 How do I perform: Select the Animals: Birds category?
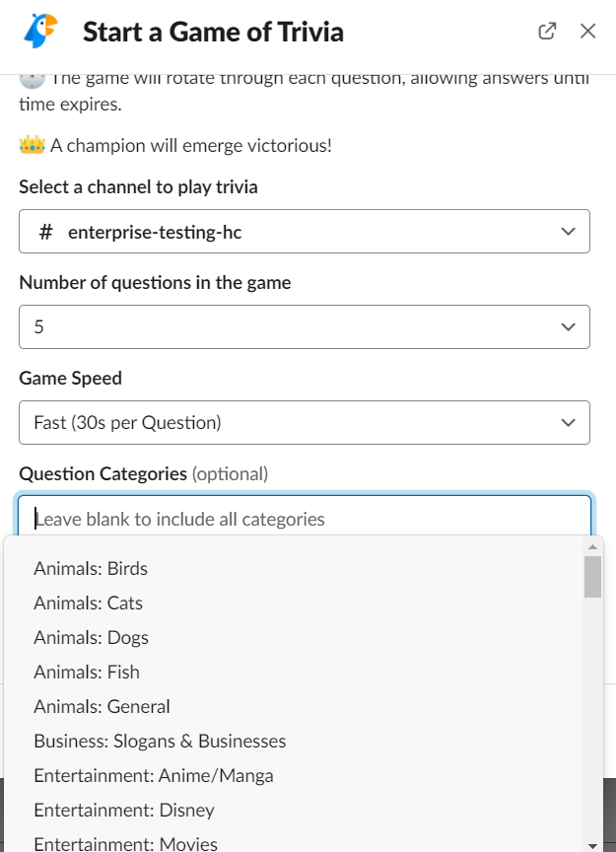click(91, 568)
